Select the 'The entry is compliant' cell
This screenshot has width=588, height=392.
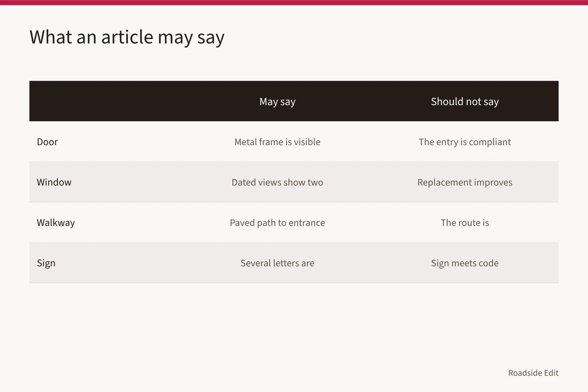click(465, 142)
